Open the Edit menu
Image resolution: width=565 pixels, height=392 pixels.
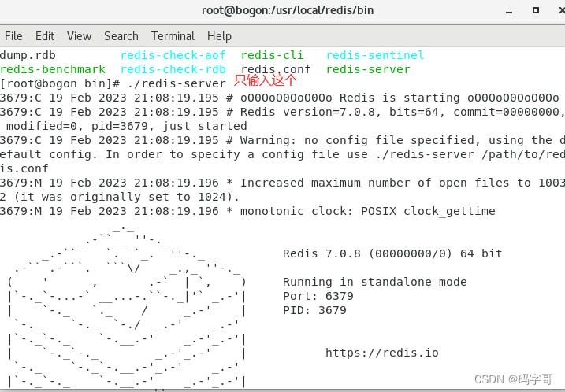coord(45,36)
